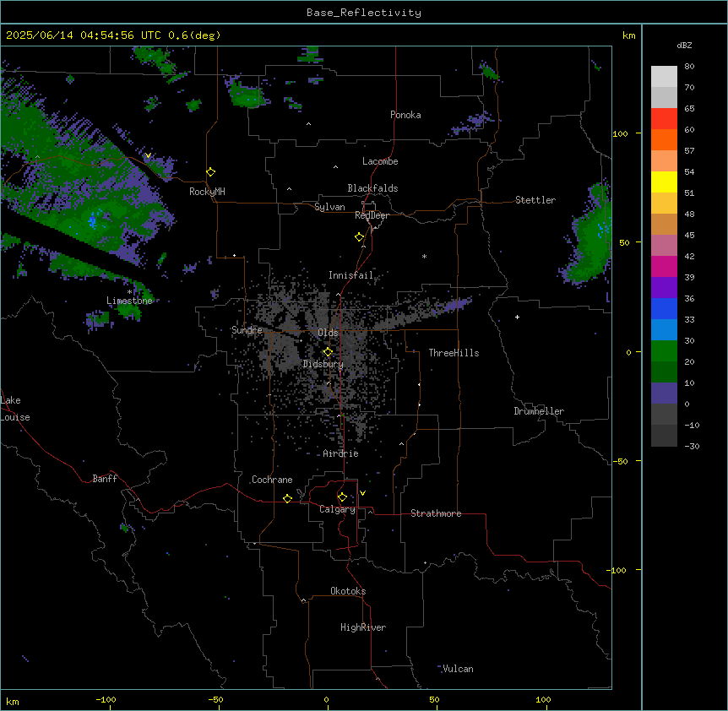The height and width of the screenshot is (711, 728).
Task: Click the blue core in western precipitation band
Action: tap(93, 220)
